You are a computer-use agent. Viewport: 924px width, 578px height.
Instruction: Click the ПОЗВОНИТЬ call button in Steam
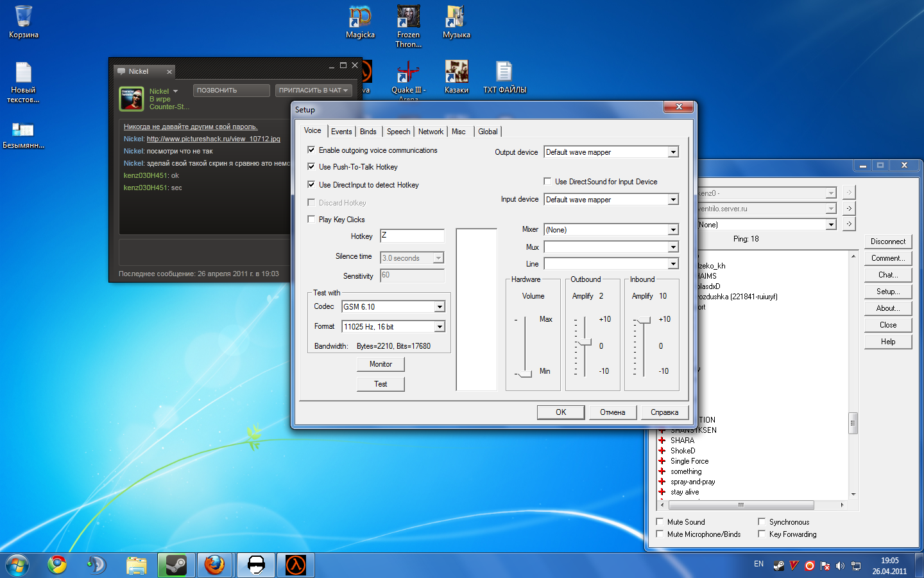[231, 91]
